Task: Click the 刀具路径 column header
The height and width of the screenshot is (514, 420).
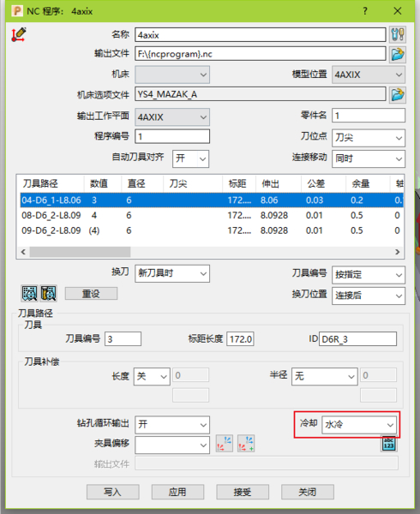Action: pos(51,183)
